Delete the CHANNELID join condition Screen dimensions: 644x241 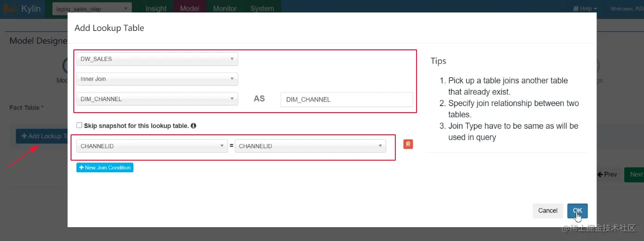[408, 144]
